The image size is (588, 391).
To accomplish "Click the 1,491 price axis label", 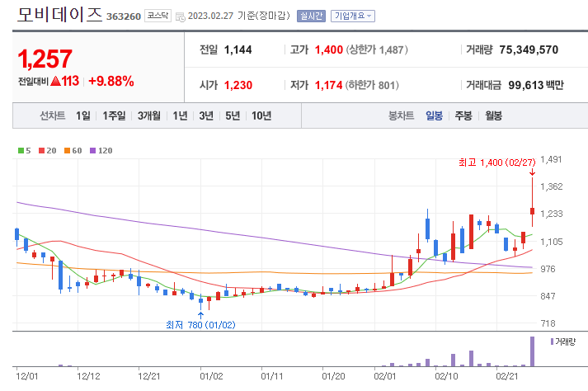I will pos(551,159).
